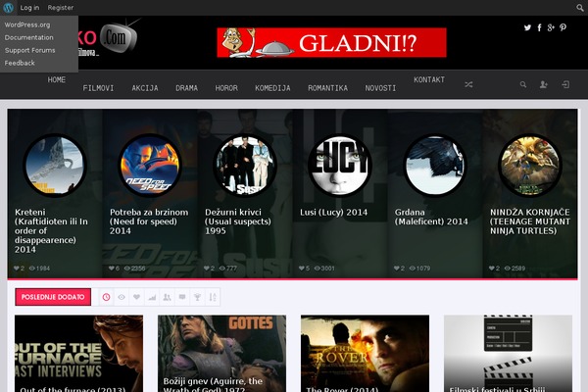Open HOROR category
This screenshot has width=588, height=392.
(x=226, y=88)
